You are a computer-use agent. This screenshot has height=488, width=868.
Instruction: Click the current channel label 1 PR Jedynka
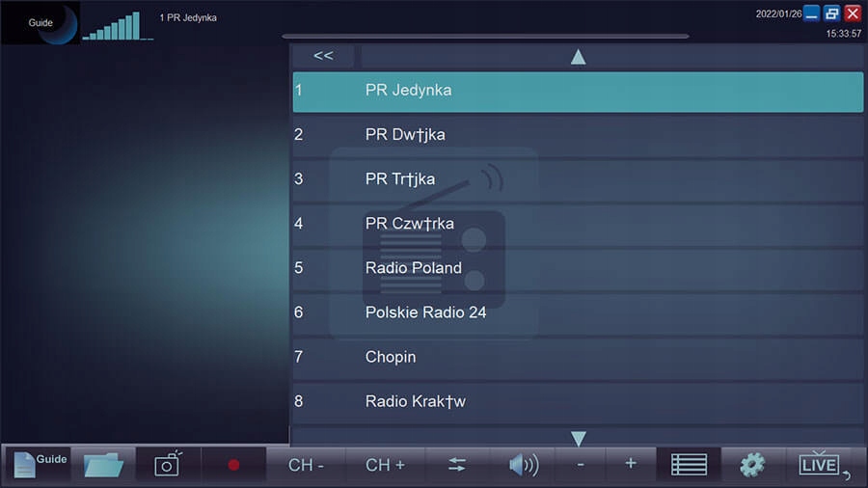188,17
